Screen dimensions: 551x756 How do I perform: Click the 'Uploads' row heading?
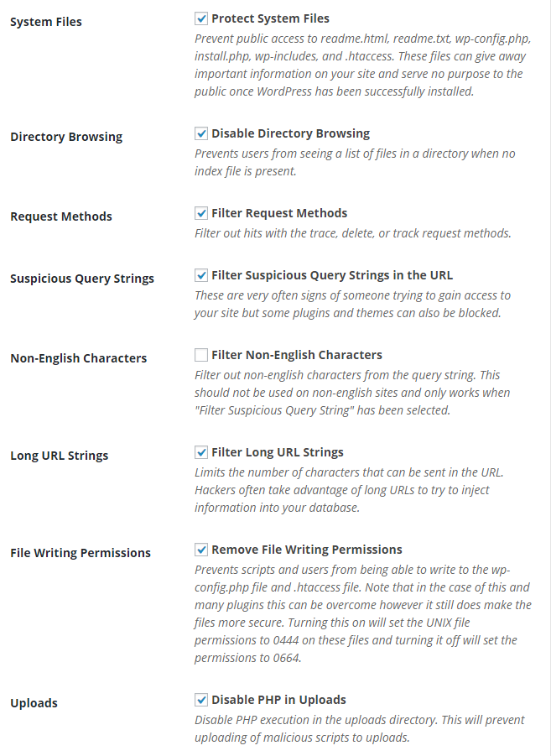tap(34, 703)
